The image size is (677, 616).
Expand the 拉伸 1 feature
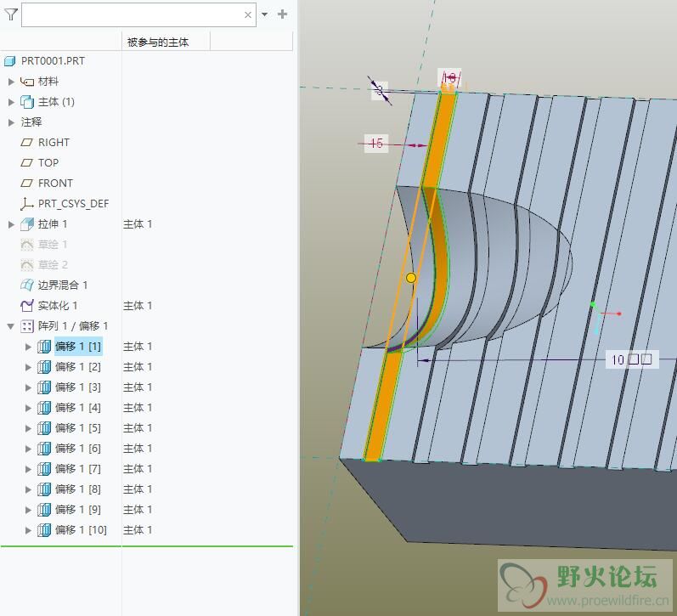pos(11,224)
